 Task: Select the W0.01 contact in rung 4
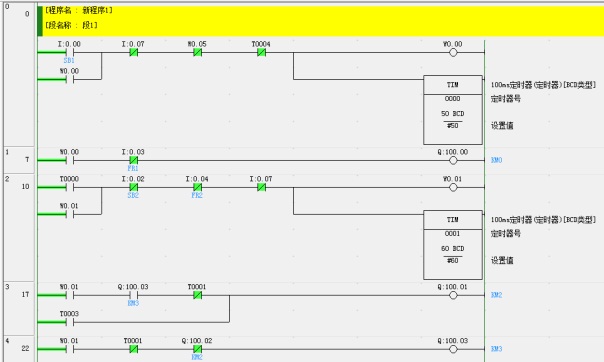[69, 349]
